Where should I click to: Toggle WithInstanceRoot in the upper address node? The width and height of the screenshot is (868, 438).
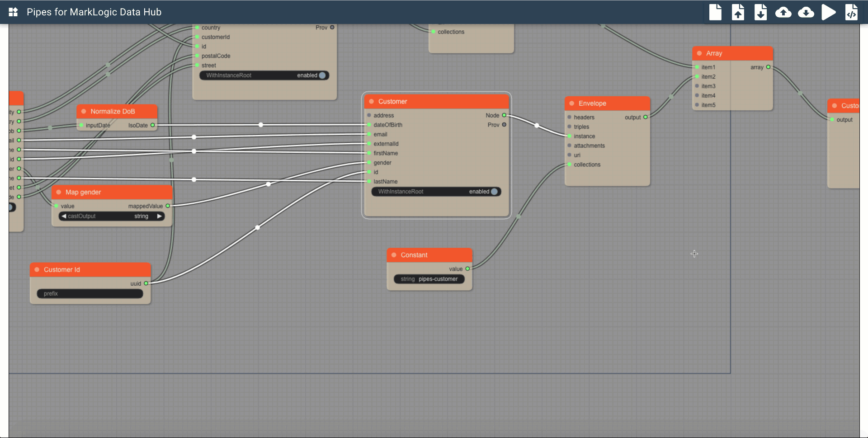[x=322, y=75]
